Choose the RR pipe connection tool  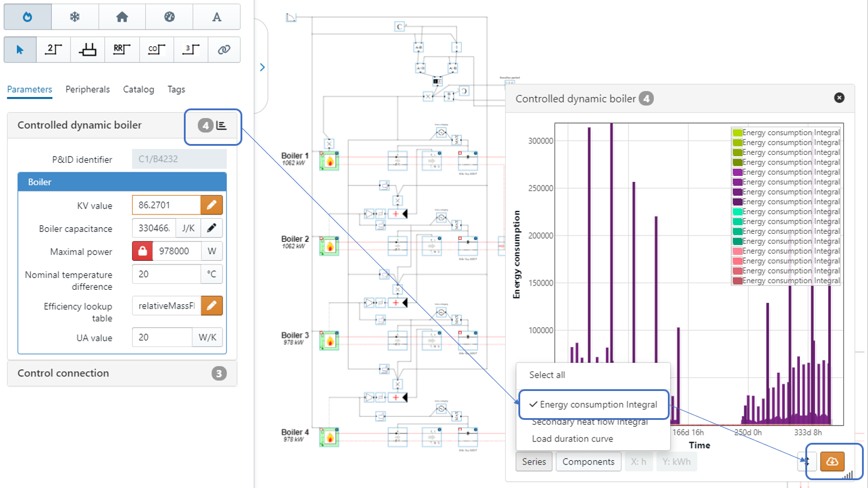(x=122, y=50)
